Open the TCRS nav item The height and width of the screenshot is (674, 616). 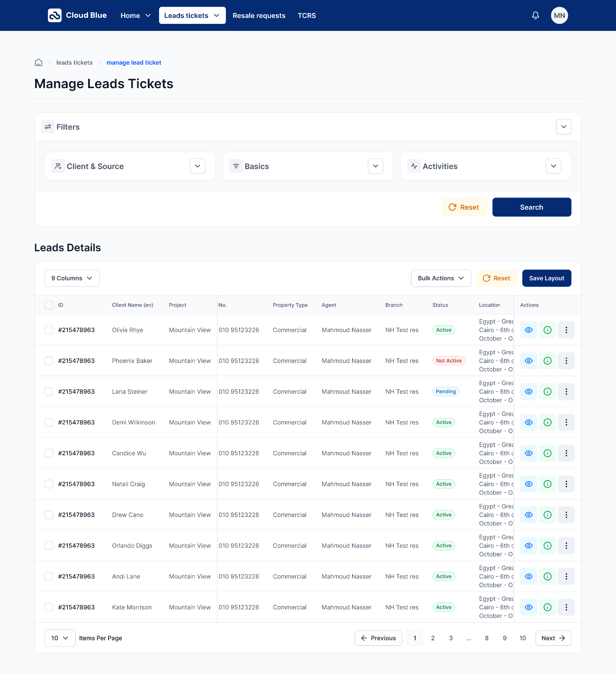coord(307,15)
